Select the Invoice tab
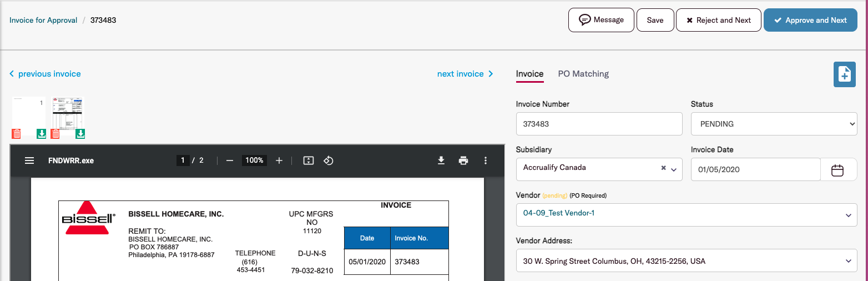This screenshot has height=281, width=868. pos(529,74)
